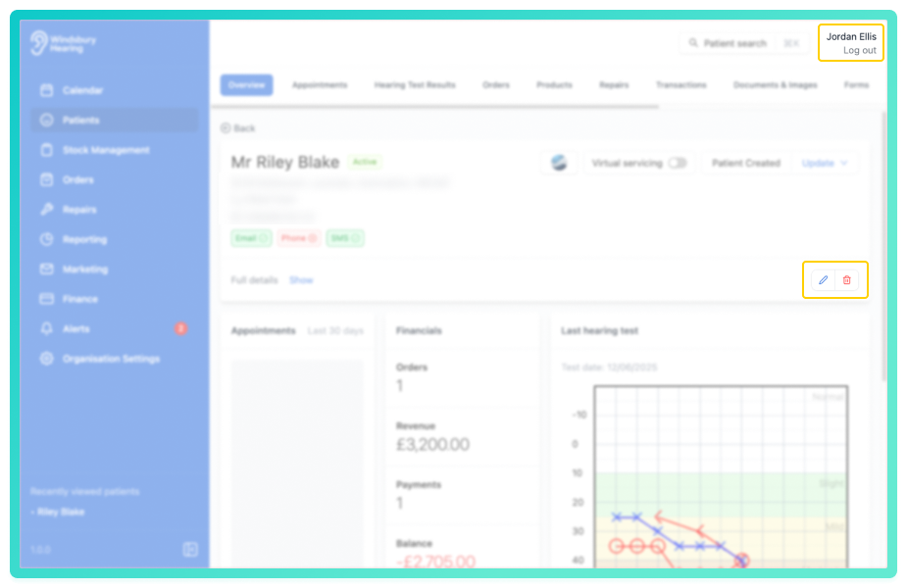The height and width of the screenshot is (588, 907).
Task: Open recently viewed patient Riley Blake
Action: (60, 512)
